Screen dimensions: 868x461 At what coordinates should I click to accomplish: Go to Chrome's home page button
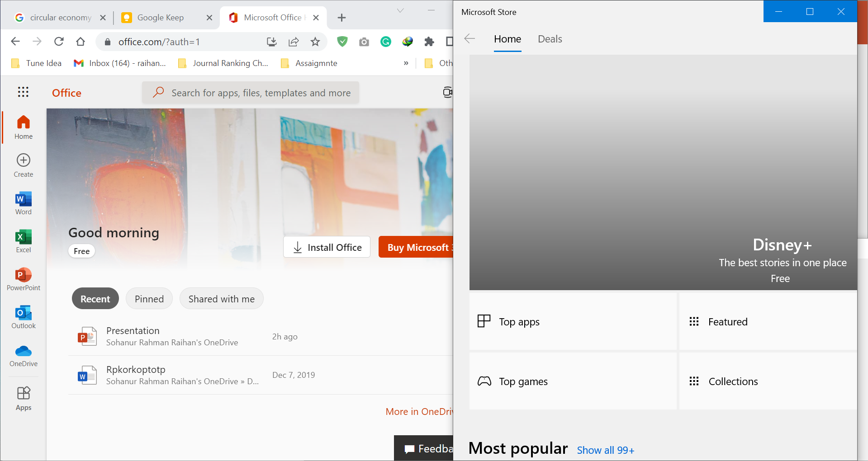[x=81, y=42]
